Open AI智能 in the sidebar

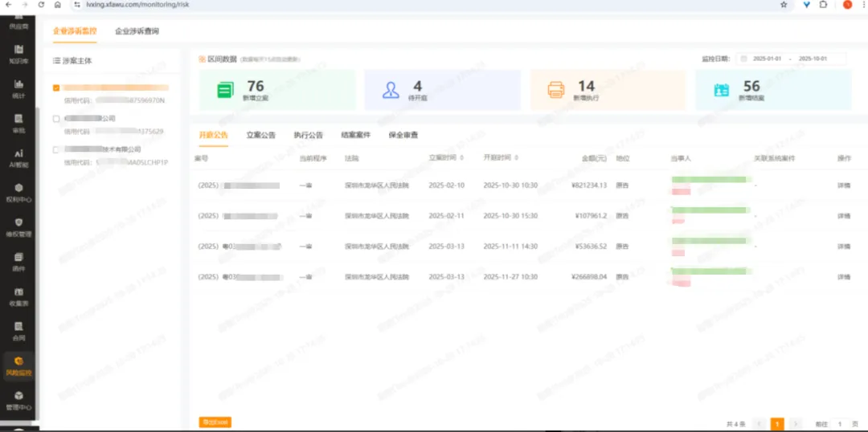click(18, 158)
